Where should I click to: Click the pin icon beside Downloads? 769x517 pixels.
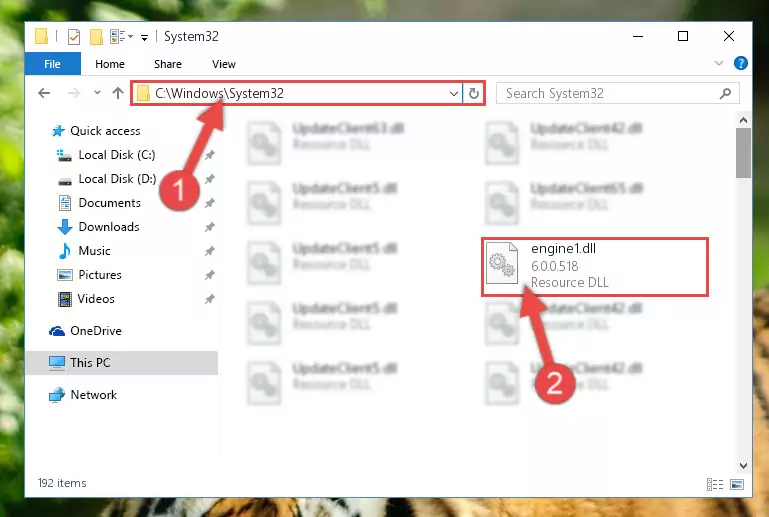tap(209, 227)
